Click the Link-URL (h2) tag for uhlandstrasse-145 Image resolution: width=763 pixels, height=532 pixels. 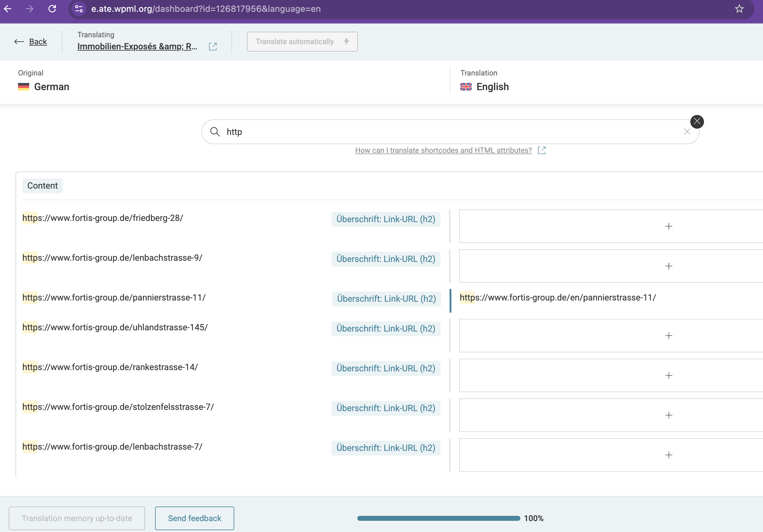(x=386, y=328)
